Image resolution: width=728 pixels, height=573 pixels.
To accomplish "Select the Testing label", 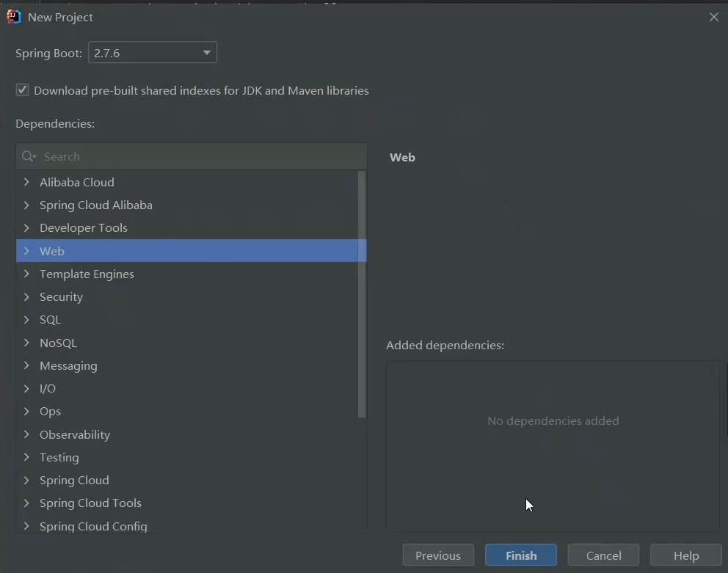I will tap(59, 457).
